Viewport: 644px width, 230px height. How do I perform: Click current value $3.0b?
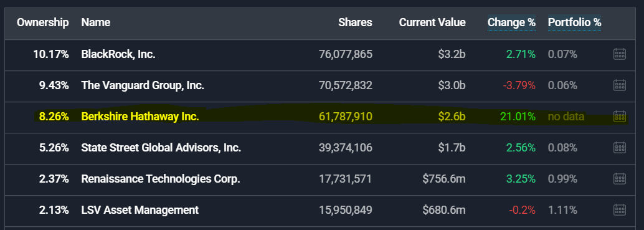452,85
